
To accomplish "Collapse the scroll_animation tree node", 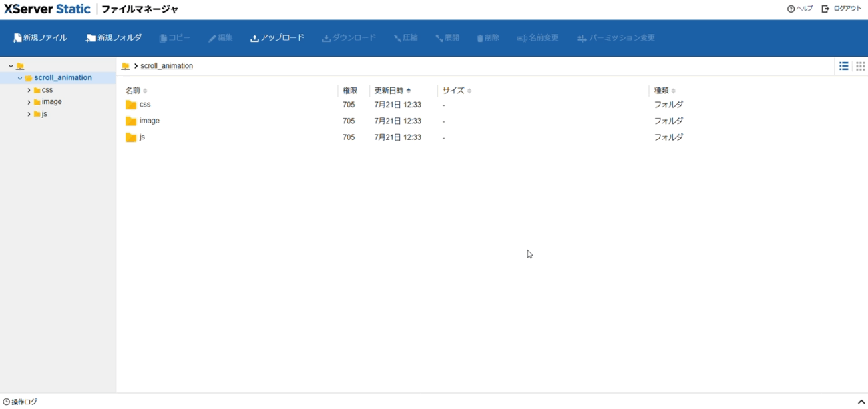I will click(x=20, y=78).
